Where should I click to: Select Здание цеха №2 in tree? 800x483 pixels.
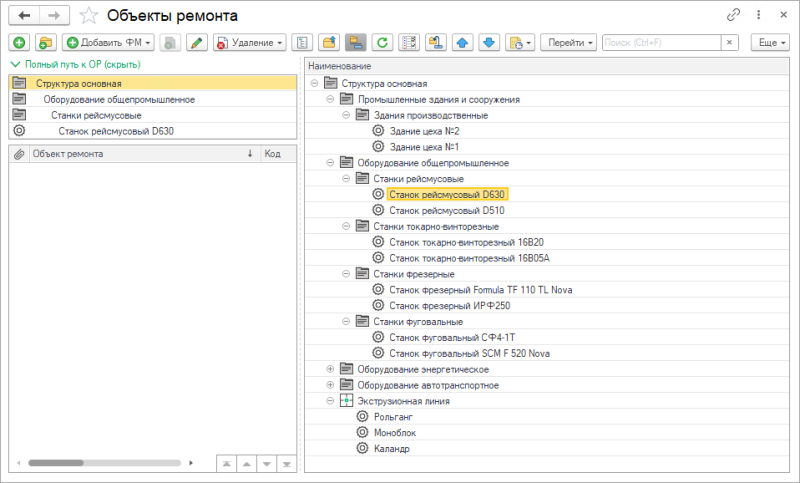pos(424,131)
